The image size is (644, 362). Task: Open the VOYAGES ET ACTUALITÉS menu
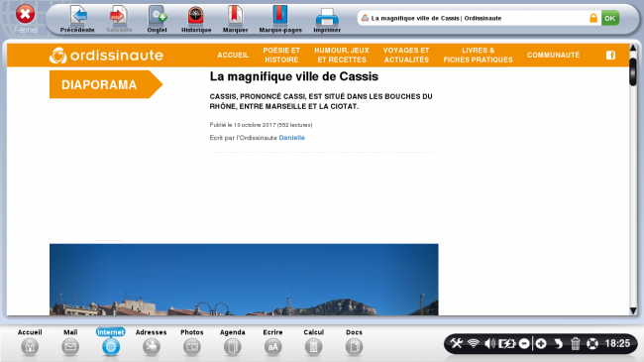(406, 55)
